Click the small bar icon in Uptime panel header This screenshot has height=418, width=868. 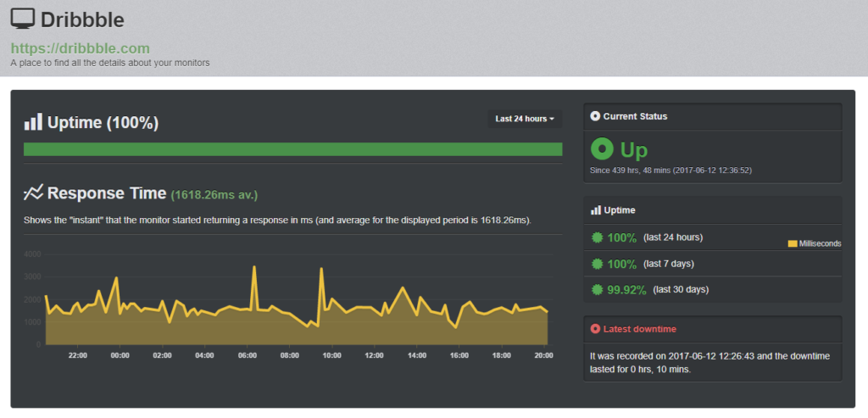pyautogui.click(x=595, y=209)
